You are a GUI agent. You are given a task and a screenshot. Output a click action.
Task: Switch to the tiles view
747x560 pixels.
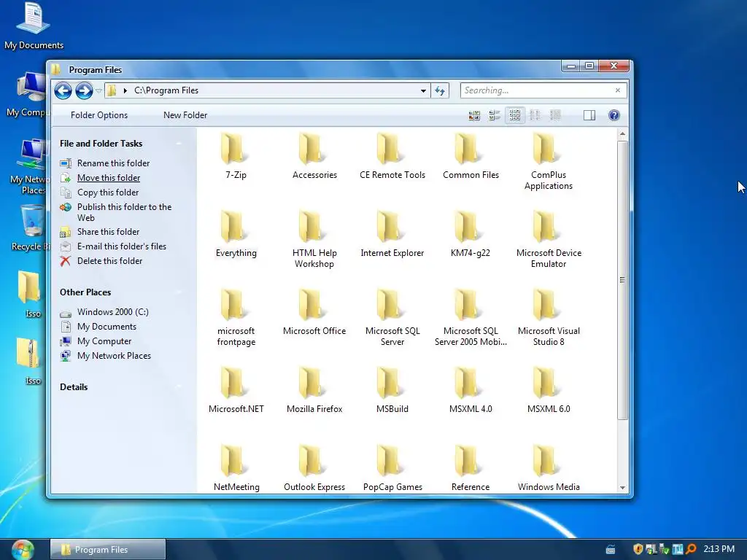click(x=495, y=115)
